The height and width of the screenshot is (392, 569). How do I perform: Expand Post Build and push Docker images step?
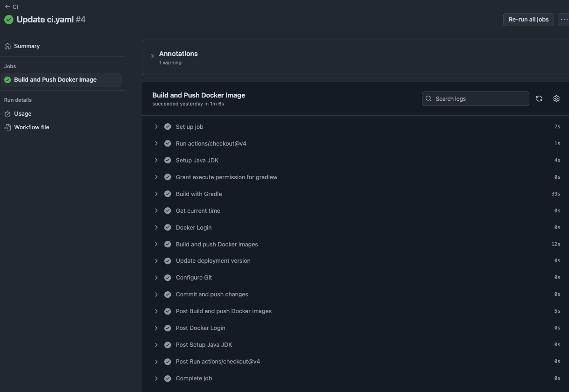156,311
